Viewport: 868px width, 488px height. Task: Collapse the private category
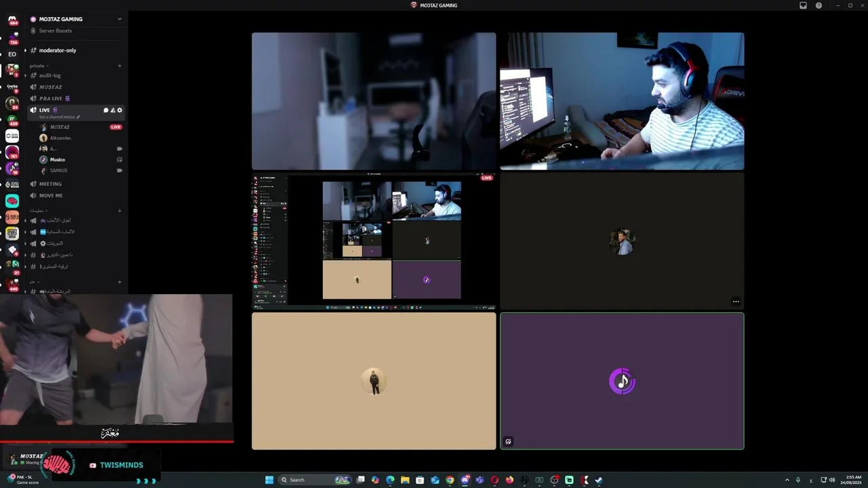point(39,66)
